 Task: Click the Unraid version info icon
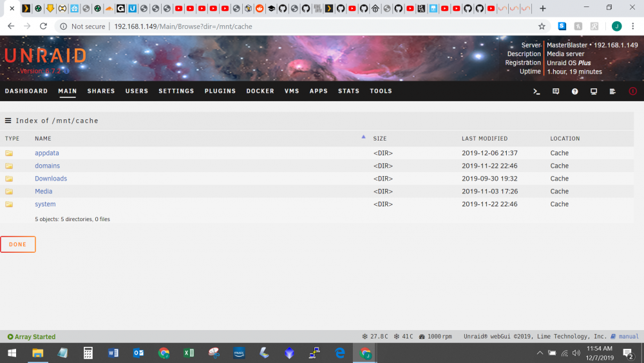click(66, 71)
